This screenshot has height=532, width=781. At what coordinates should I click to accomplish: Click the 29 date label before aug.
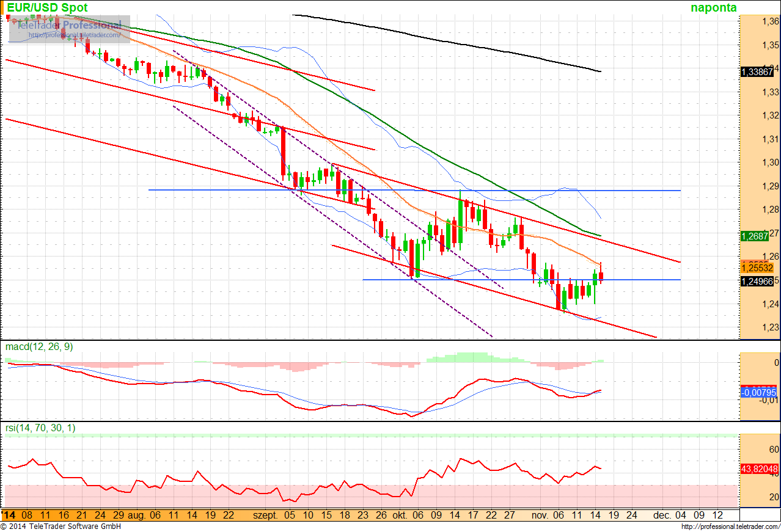119,515
